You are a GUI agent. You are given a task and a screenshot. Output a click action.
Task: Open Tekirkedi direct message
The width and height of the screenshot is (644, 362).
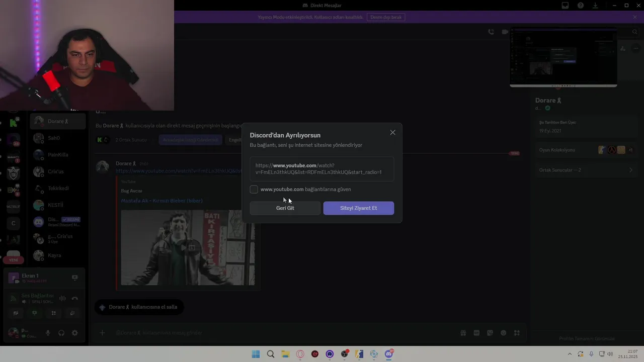(x=58, y=188)
